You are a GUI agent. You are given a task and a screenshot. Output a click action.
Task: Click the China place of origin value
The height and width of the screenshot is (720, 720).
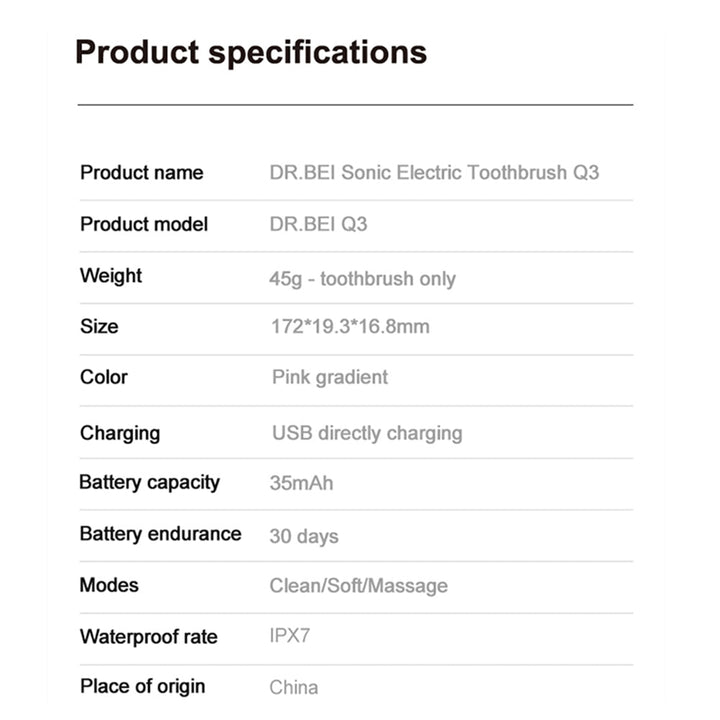[294, 687]
